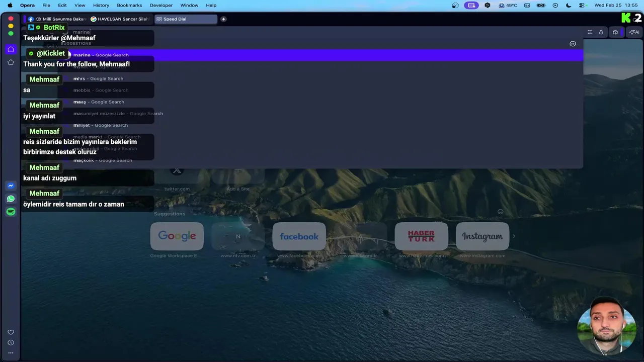Toggle the Do Not Disturb moon icon
The height and width of the screenshot is (362, 644).
coord(569,5)
